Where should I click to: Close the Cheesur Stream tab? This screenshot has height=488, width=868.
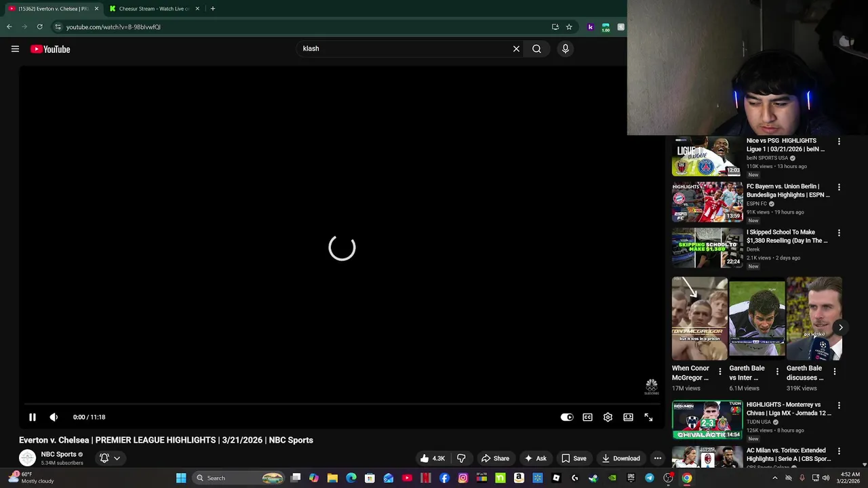197,9
